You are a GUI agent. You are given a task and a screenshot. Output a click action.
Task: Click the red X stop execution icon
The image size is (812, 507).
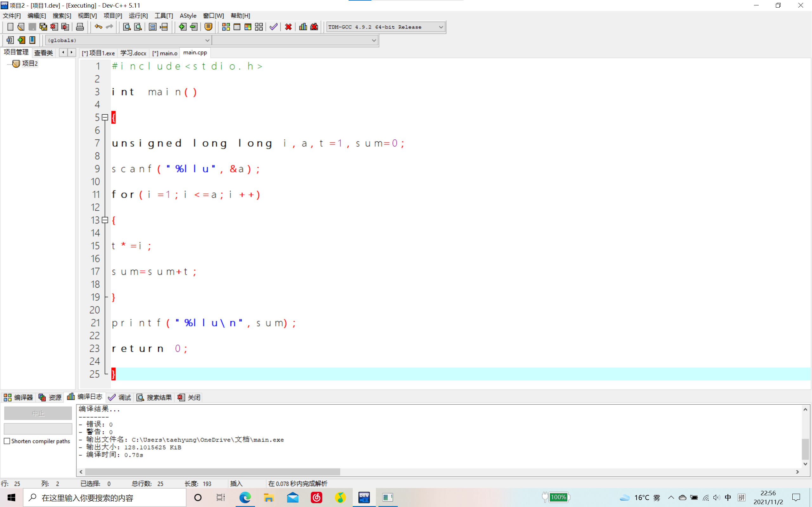tap(288, 27)
